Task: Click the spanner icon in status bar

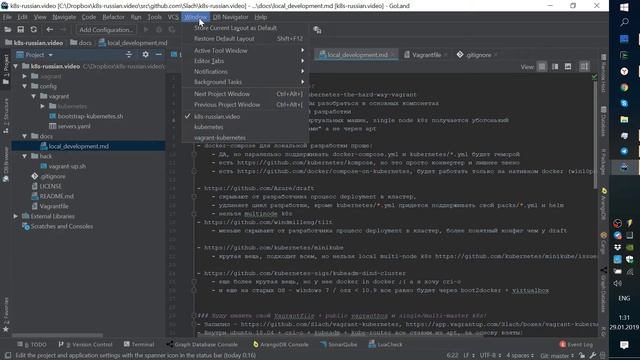Action: tap(593, 356)
